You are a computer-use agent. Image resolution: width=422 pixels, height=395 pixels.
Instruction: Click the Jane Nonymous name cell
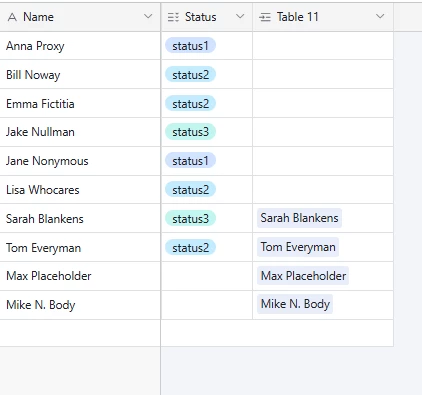(x=80, y=161)
